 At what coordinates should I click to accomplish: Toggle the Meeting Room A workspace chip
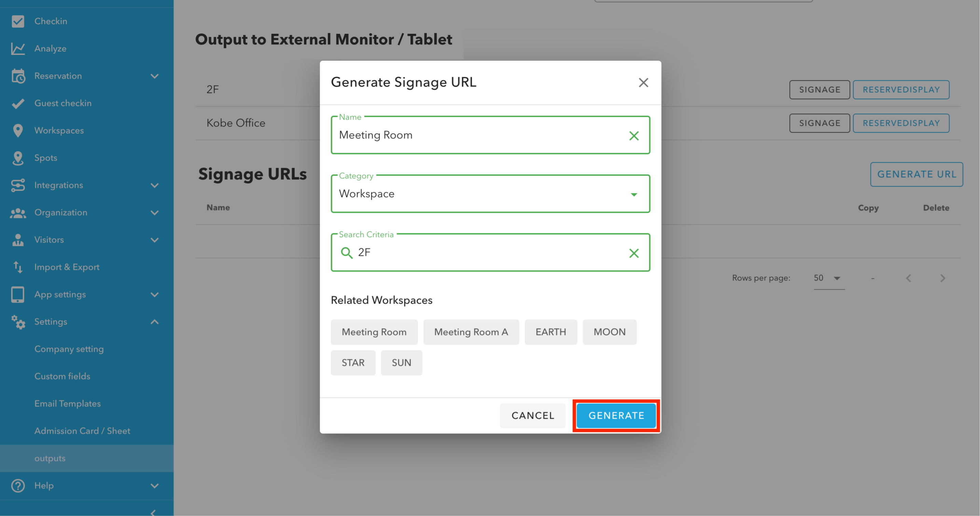[471, 332]
